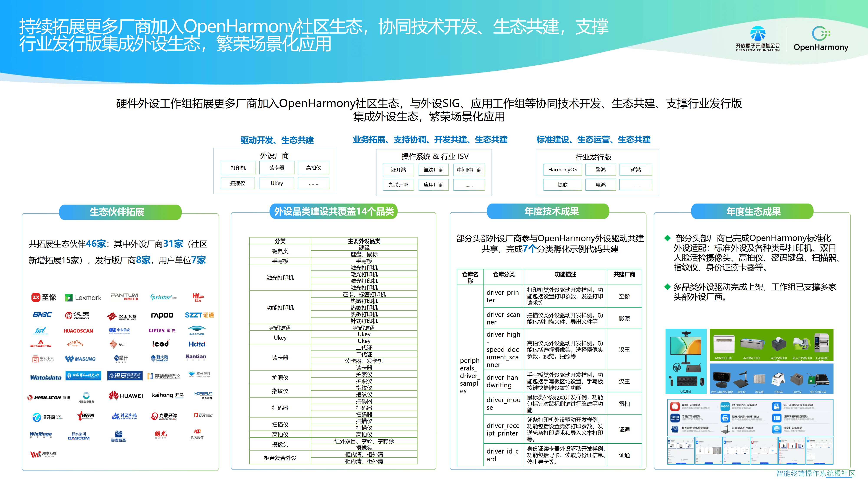Screen dimensions: 868x488
Task: Click the 中间件厂商 box
Action: coord(469,170)
